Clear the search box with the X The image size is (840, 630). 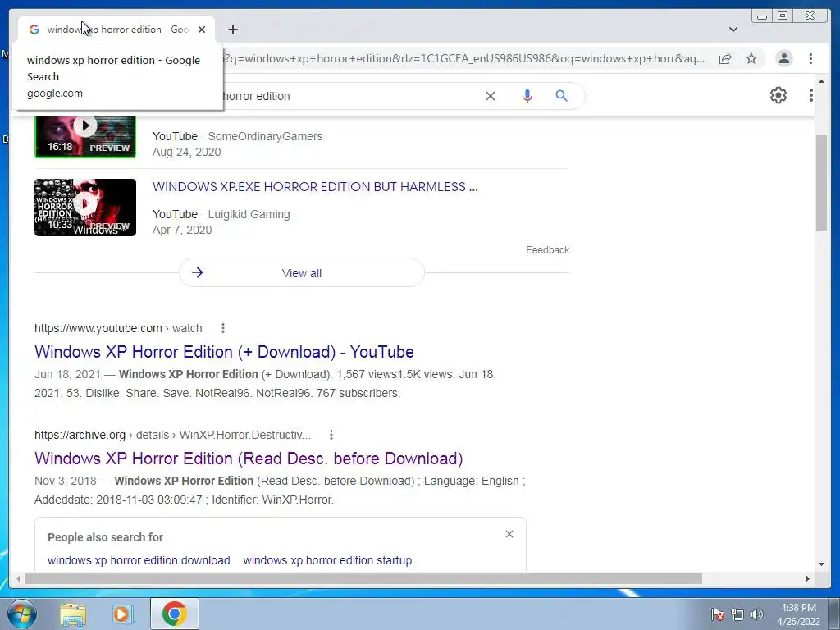click(491, 96)
